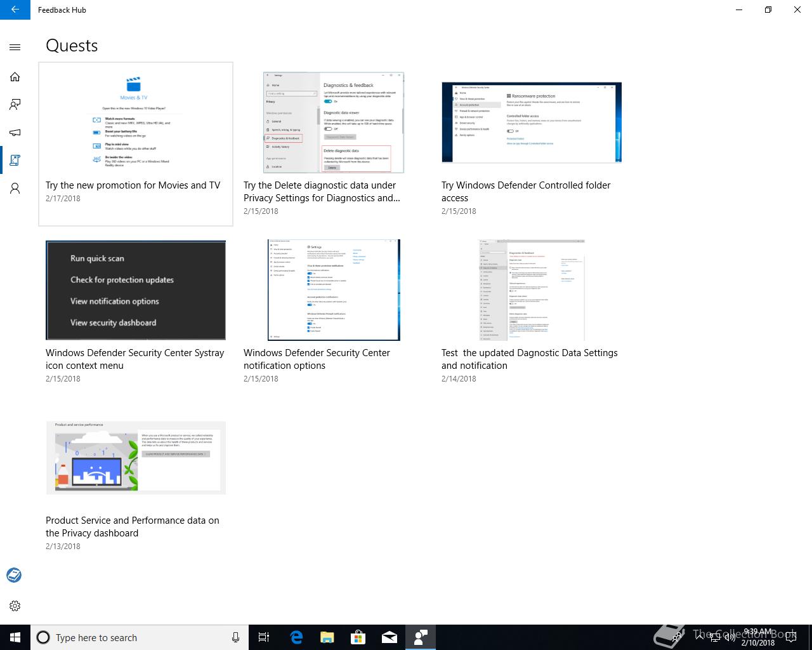Launch Microsoft Edge from the taskbar
The image size is (812, 650).
(x=296, y=637)
